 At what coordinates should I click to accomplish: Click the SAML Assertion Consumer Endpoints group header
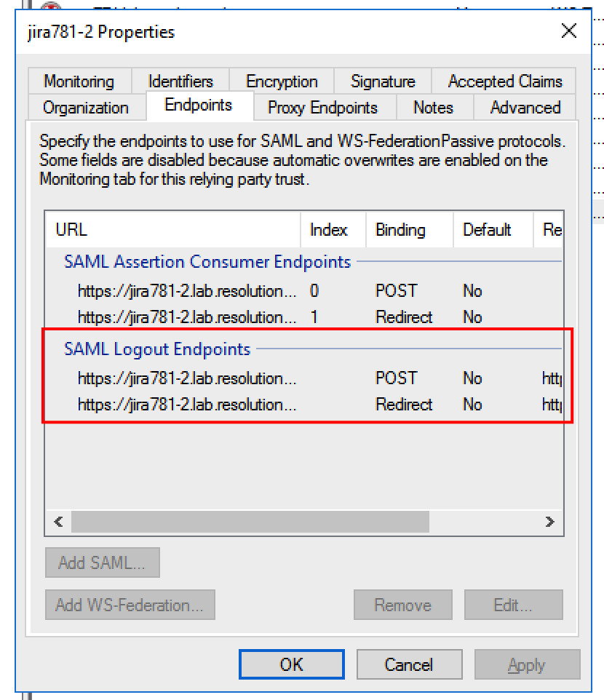[x=207, y=262]
